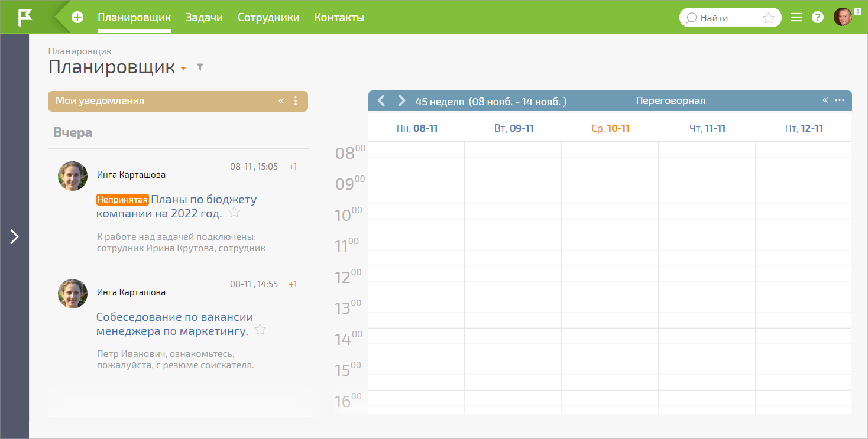Open the help question mark icon
The height and width of the screenshot is (439, 868).
[818, 18]
